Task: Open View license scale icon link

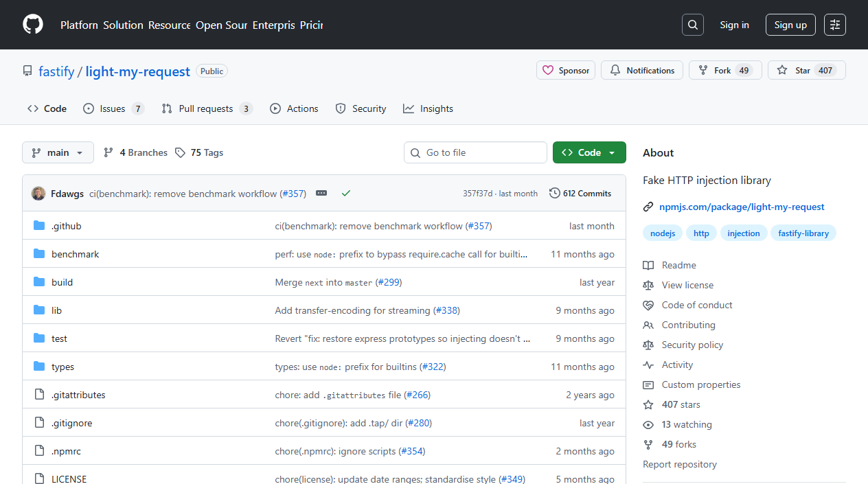Action: tap(678, 285)
